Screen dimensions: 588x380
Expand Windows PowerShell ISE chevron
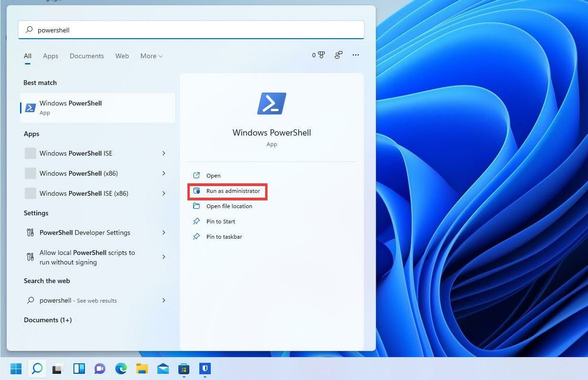[x=164, y=153]
